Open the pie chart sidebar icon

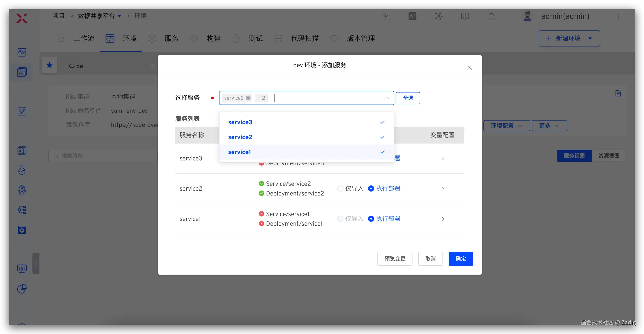click(22, 288)
